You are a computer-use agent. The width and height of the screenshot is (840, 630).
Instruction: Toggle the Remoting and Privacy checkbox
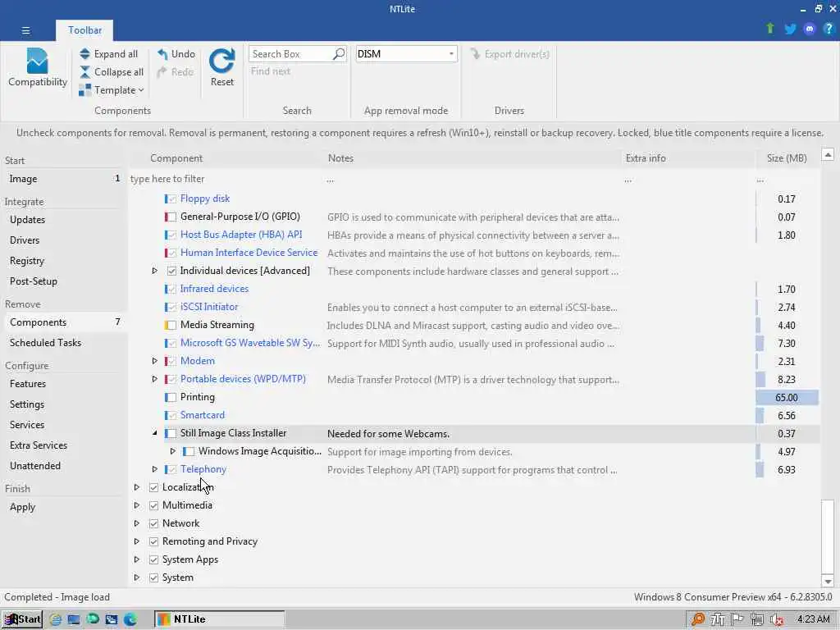pyautogui.click(x=153, y=541)
